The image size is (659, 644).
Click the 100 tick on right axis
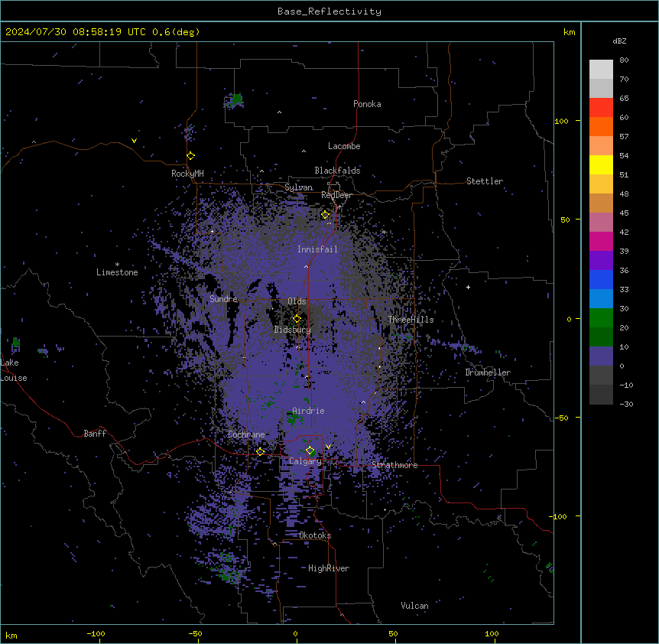click(561, 121)
